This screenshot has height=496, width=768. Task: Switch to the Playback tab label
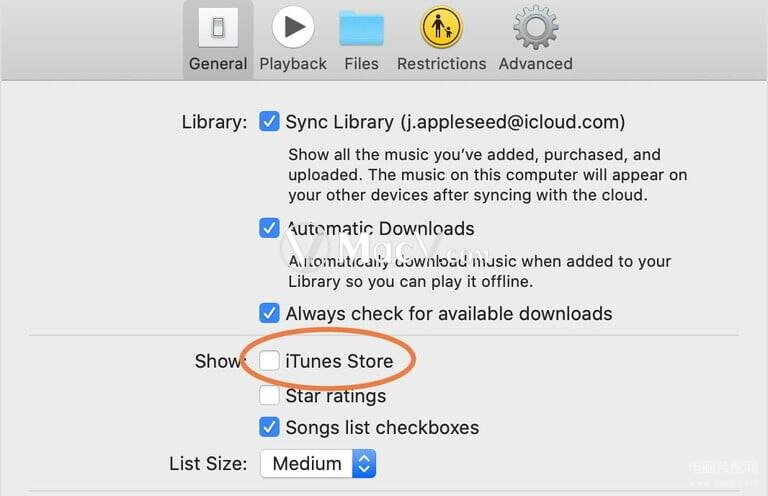tap(293, 64)
